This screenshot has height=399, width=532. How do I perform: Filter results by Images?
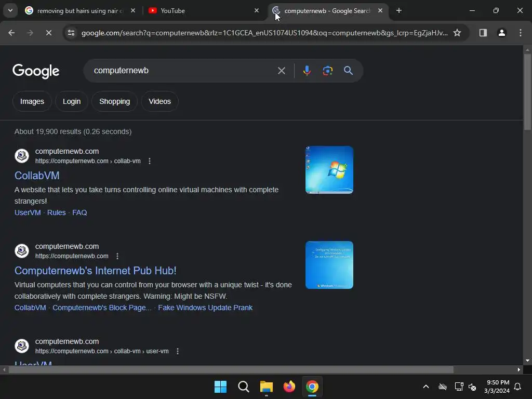tap(32, 101)
